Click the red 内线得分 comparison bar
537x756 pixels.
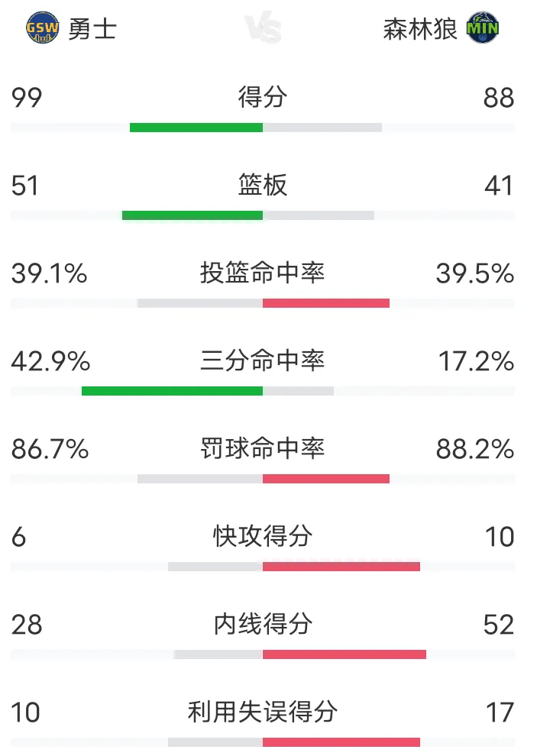click(345, 654)
